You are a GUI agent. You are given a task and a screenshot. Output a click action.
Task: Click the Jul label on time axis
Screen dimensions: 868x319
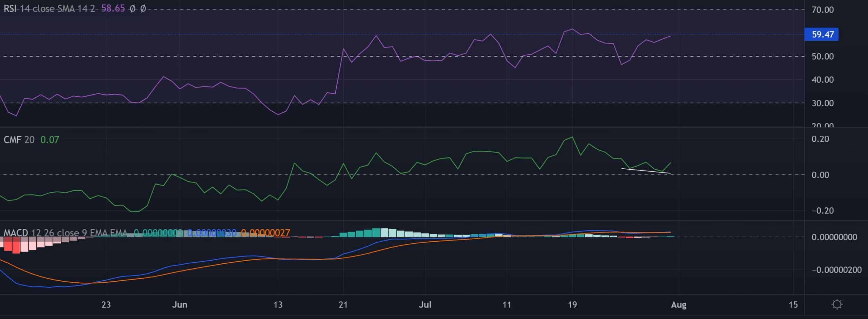coord(425,305)
